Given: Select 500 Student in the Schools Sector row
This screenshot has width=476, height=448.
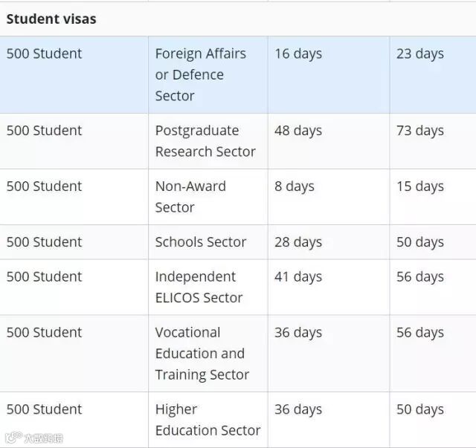Looking at the screenshot, I should coord(45,242).
